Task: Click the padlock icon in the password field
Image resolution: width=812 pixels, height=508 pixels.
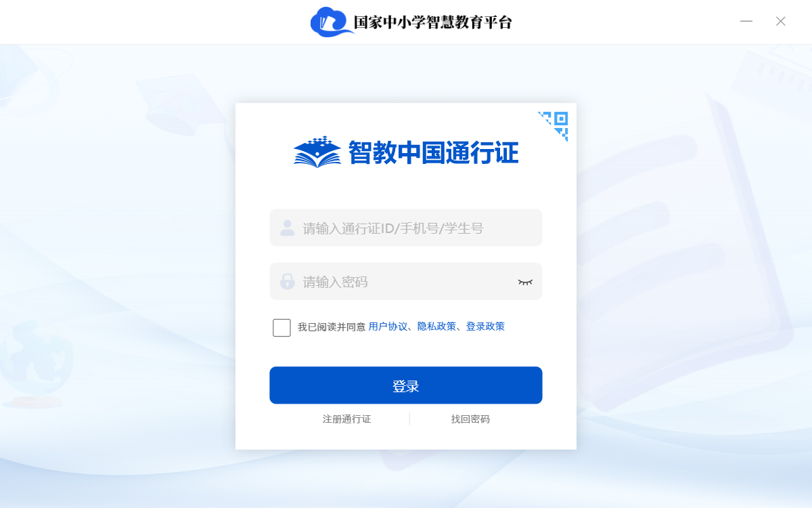Action: tap(288, 281)
